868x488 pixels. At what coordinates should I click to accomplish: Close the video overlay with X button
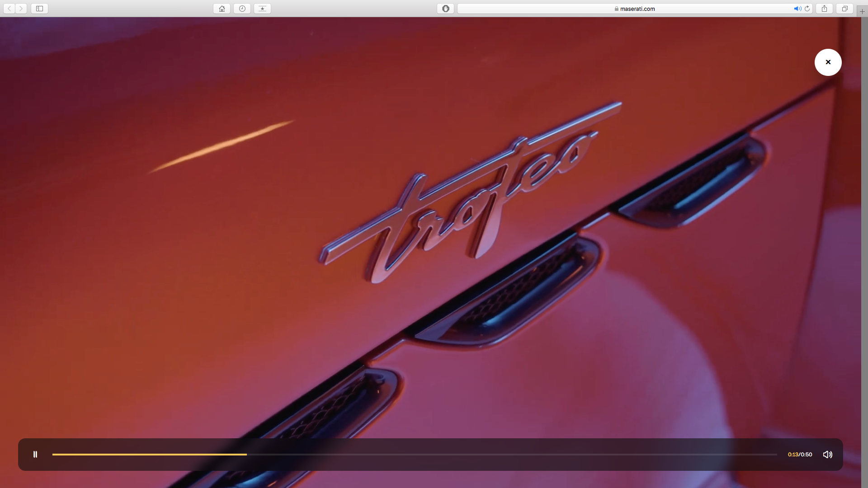point(828,62)
